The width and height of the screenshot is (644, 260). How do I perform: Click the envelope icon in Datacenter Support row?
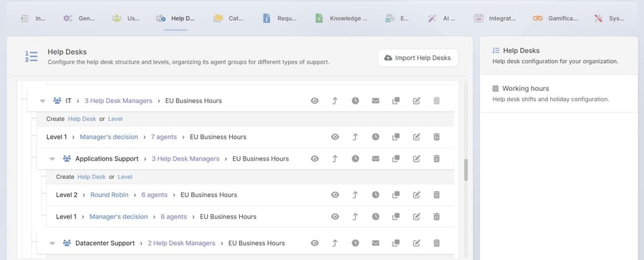tap(375, 243)
